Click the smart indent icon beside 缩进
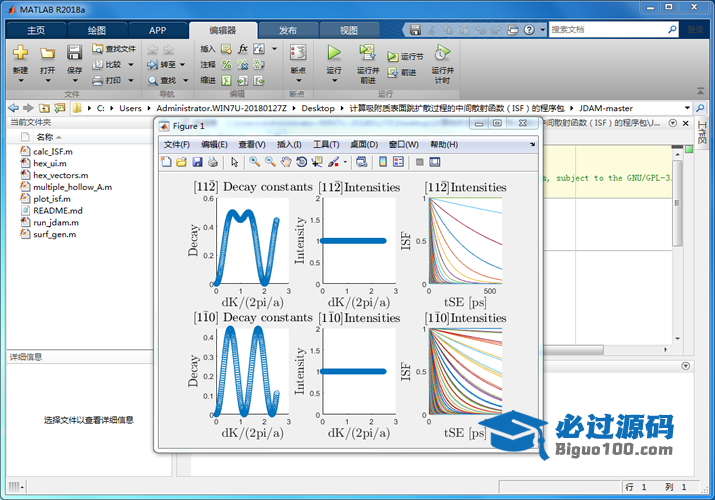715x500 pixels. click(x=226, y=81)
